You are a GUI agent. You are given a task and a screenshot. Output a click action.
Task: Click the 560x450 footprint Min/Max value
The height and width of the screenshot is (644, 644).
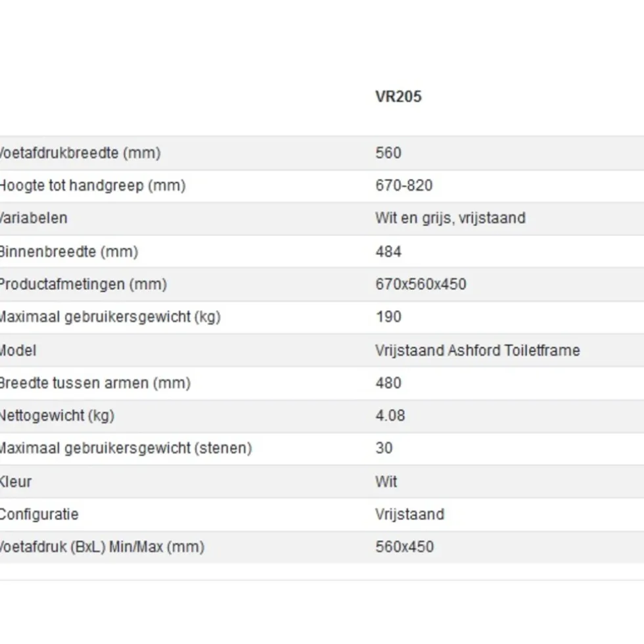pyautogui.click(x=404, y=547)
